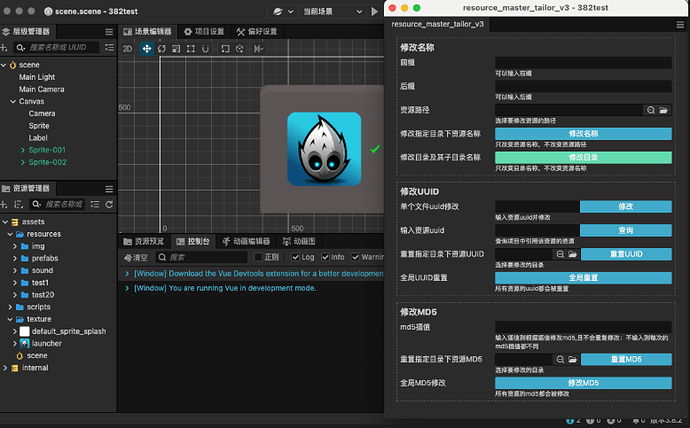Image resolution: width=690 pixels, height=428 pixels.
Task: Open the 偏好设置 tab
Action: 257,32
